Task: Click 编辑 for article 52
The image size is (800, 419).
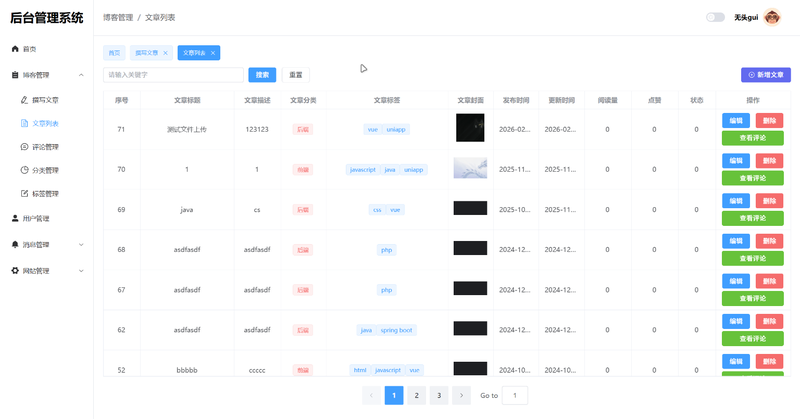Action: coord(736,361)
